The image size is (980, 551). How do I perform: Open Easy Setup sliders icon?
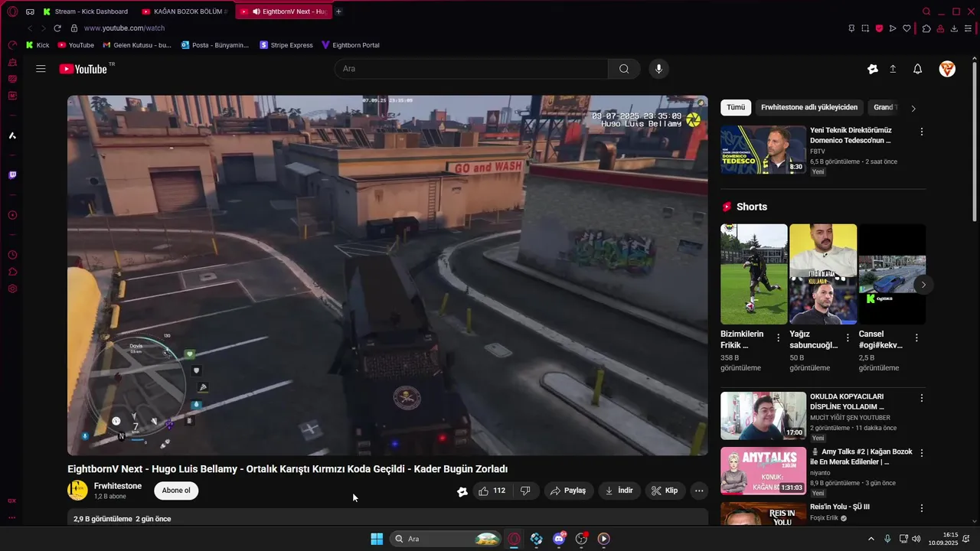tap(969, 28)
